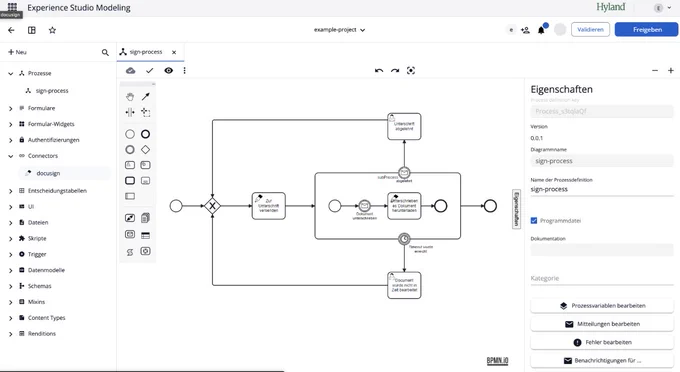Select the lasso selection tool
This screenshot has height=372, width=680.
click(x=145, y=112)
